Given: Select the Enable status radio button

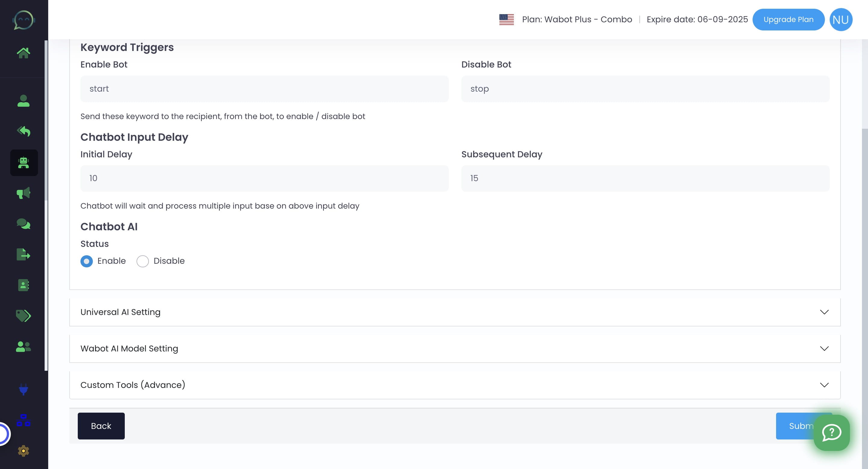Looking at the screenshot, I should coord(86,261).
